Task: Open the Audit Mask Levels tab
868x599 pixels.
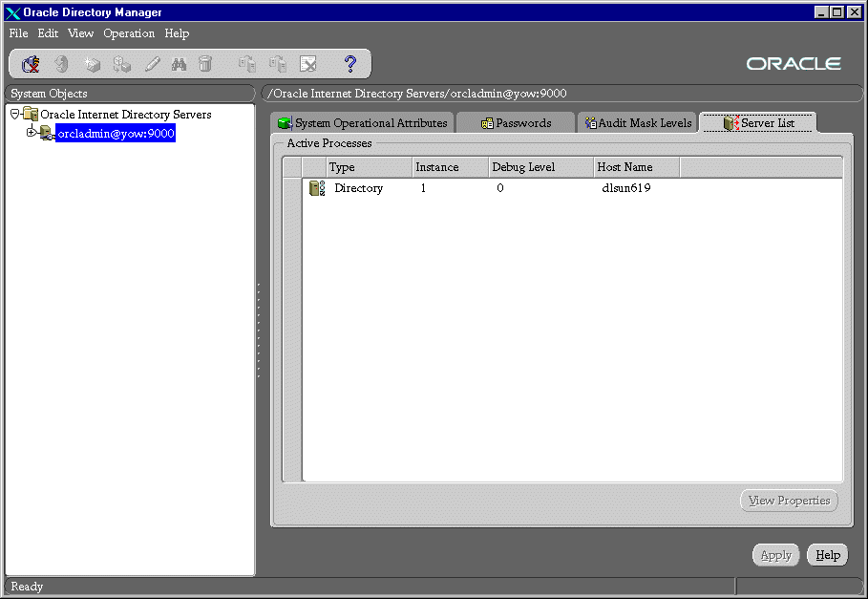Action: [x=637, y=123]
